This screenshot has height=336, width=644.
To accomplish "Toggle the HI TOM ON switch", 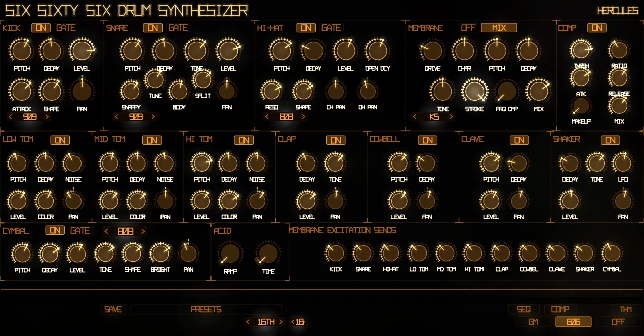I will click(244, 140).
